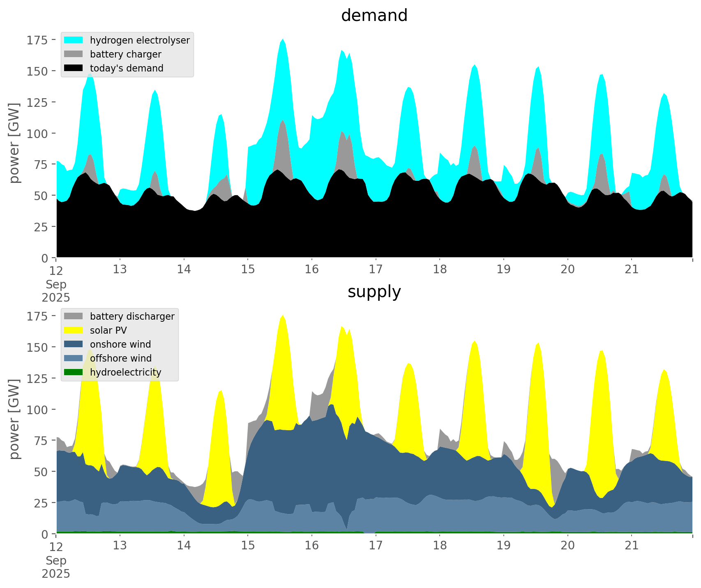Click the green hydroelectricity legend swatch

point(74,372)
